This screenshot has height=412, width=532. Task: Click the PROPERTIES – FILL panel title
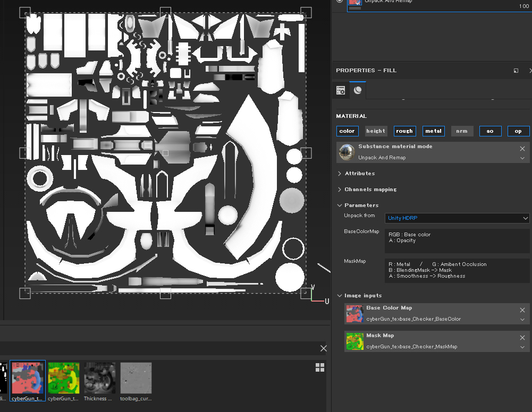366,71
